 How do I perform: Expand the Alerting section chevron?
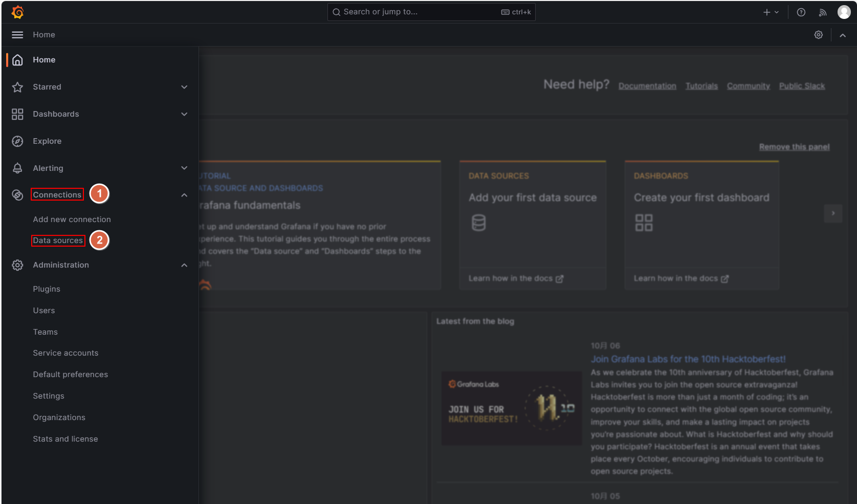tap(184, 168)
